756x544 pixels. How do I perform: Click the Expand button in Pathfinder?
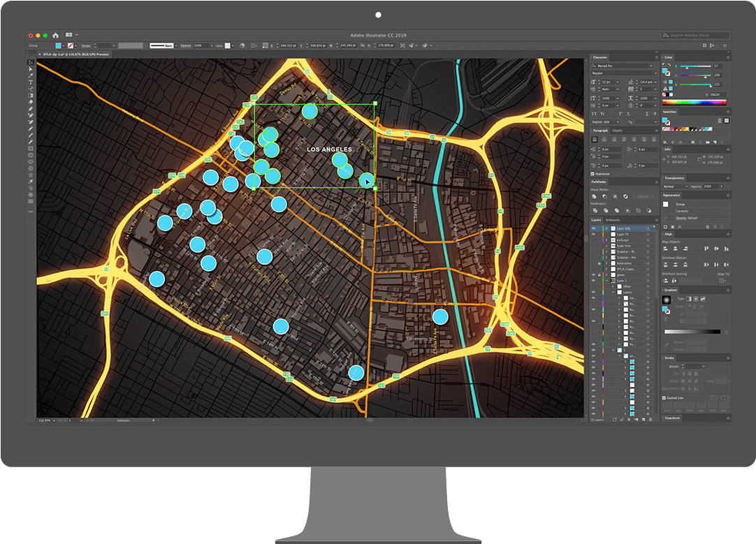644,197
